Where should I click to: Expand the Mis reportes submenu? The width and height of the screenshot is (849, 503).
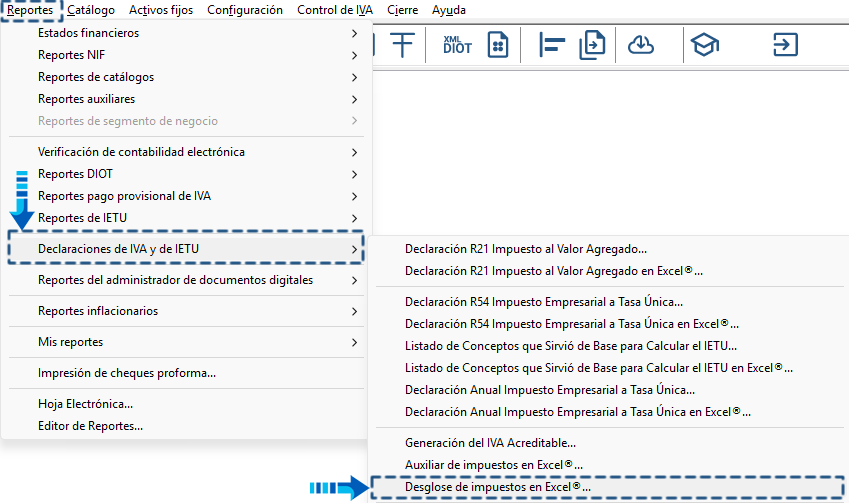(354, 342)
